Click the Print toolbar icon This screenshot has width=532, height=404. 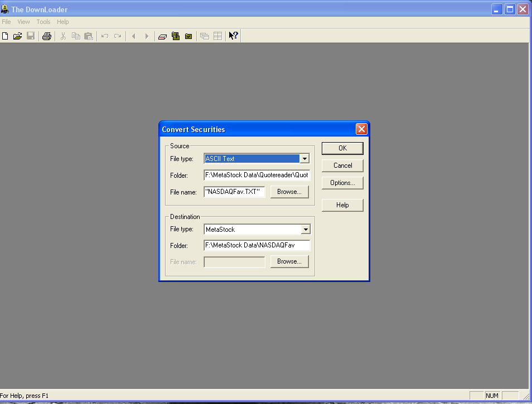point(47,36)
